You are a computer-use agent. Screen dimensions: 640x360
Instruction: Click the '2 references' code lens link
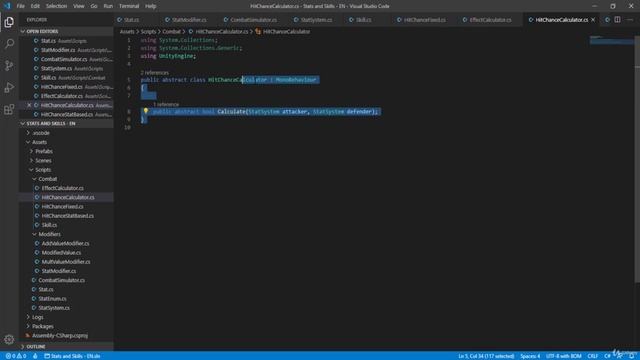tap(154, 73)
